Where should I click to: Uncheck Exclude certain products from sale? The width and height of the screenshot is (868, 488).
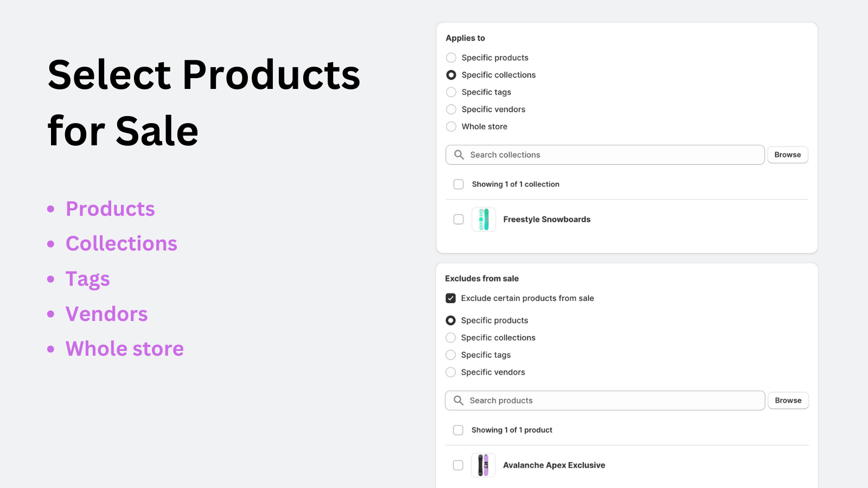point(451,298)
